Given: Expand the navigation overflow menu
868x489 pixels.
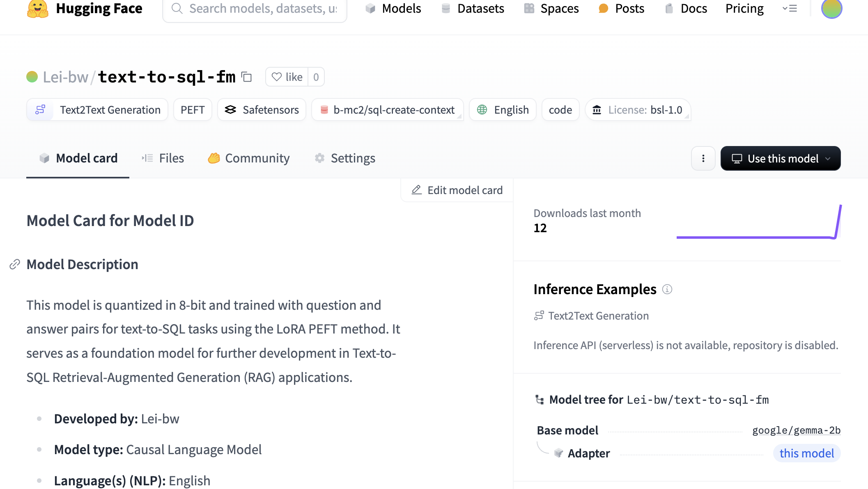Looking at the screenshot, I should click(x=790, y=8).
